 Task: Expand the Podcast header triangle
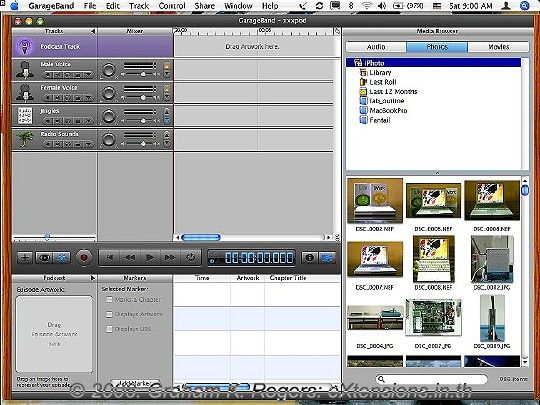click(x=93, y=278)
